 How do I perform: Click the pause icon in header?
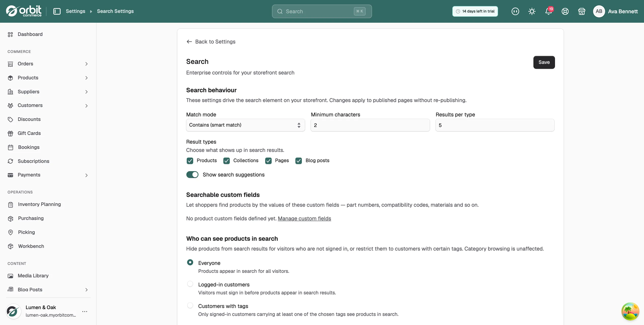tap(515, 11)
